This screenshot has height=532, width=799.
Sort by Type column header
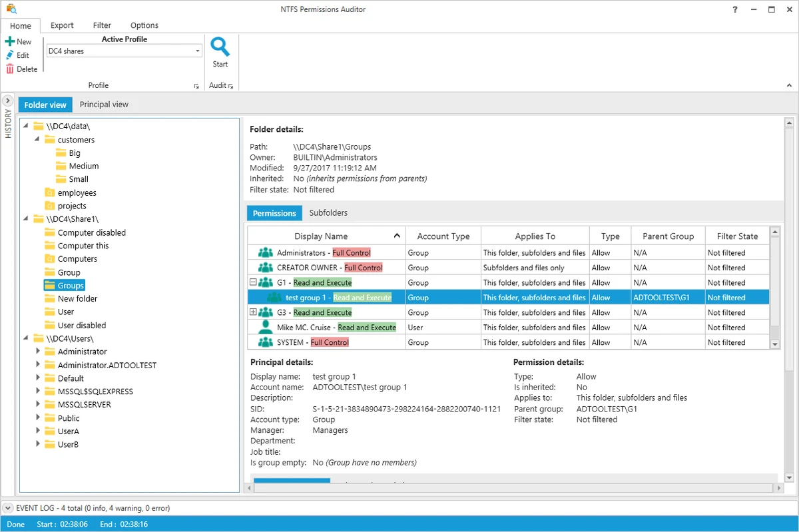(x=611, y=236)
